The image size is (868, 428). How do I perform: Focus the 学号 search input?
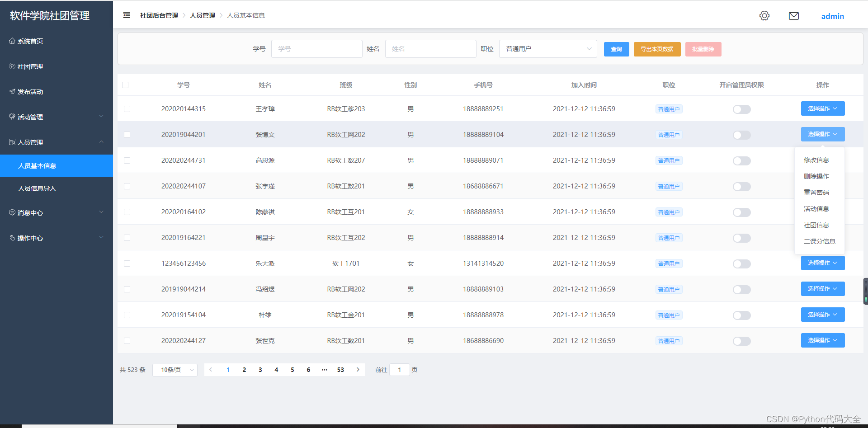[x=317, y=49]
